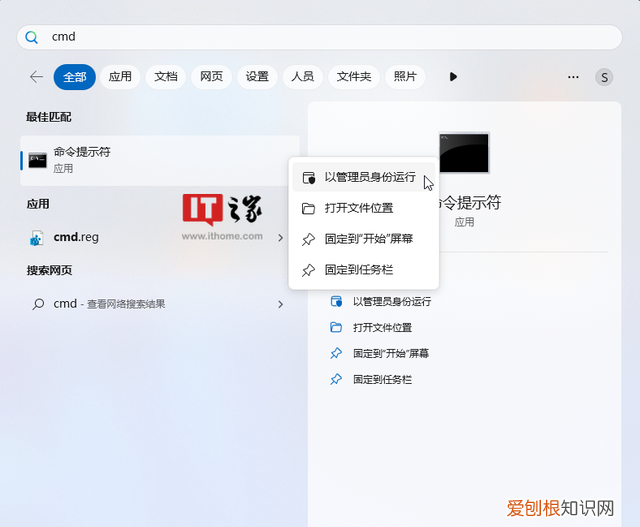Screen dimensions: 640x527
Task: Click the search magnifier icon in search box
Action: point(31,38)
